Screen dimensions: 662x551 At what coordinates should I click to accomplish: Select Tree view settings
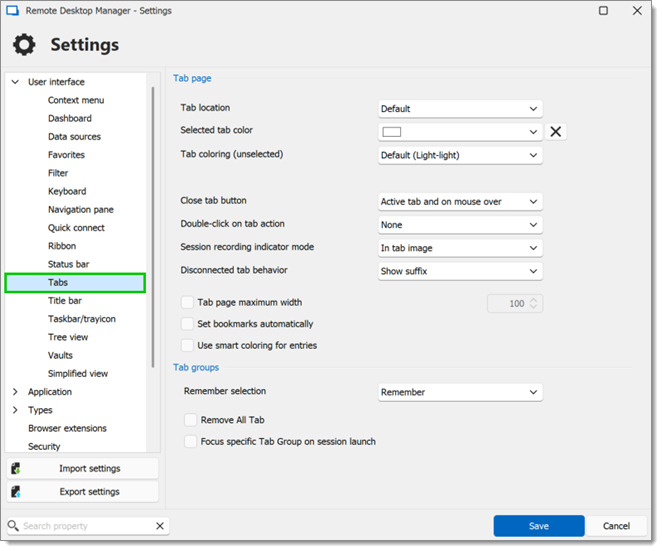tap(68, 337)
